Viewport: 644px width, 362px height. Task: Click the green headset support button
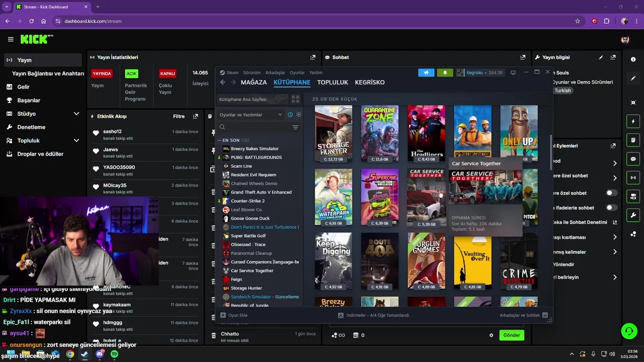pos(629,331)
